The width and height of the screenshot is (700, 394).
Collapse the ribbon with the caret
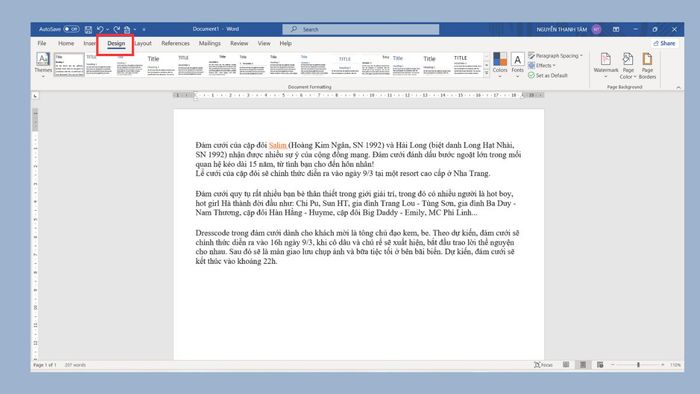[679, 87]
